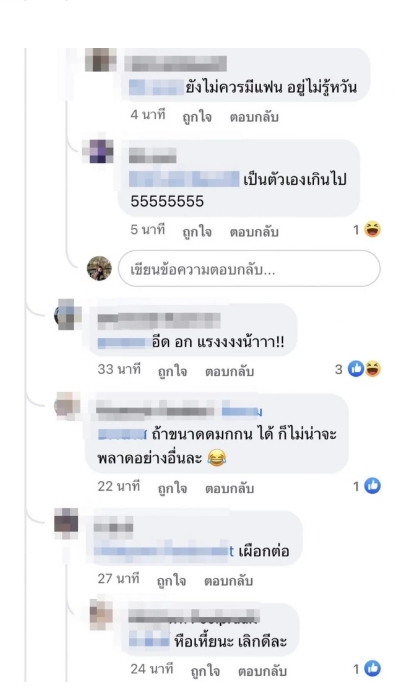Like the 22 นาที comment
Screen dimensions: 409x696
172,488
